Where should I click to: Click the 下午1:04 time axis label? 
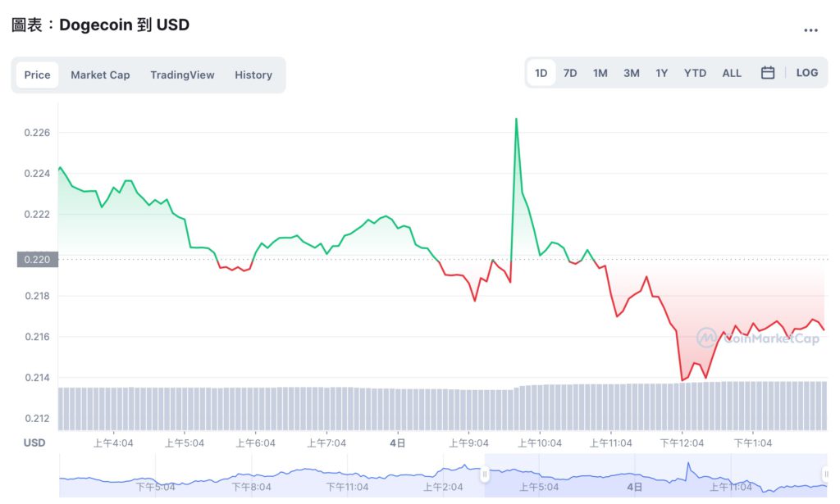tap(753, 443)
